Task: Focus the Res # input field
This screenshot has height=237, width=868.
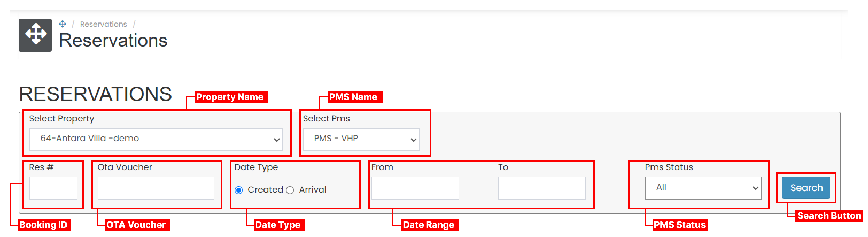Action: pos(53,188)
